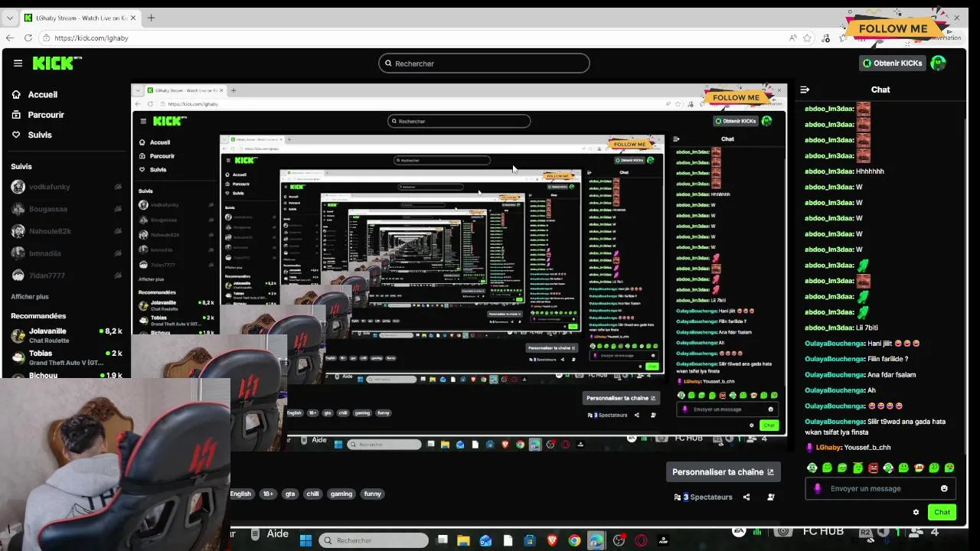Open Parcourir in the sidebar

coord(38,115)
